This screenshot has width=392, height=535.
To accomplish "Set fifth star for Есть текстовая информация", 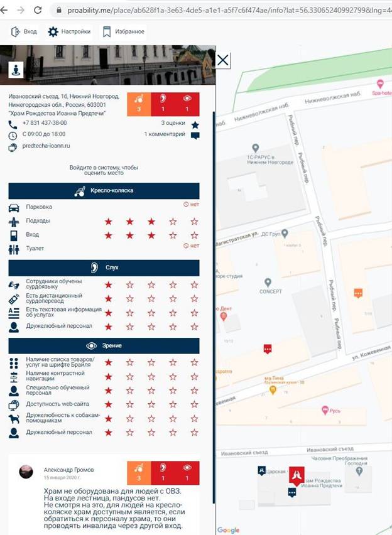I will pyautogui.click(x=194, y=313).
